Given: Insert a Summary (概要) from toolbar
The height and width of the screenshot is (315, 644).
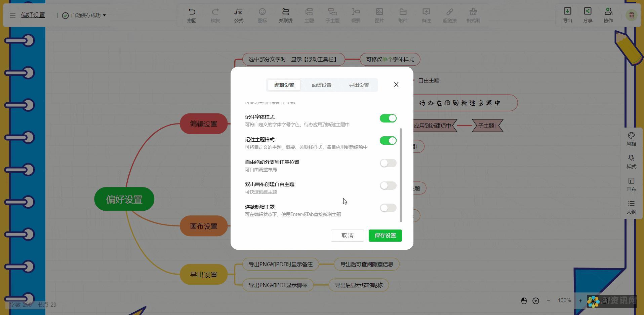Looking at the screenshot, I should 356,15.
